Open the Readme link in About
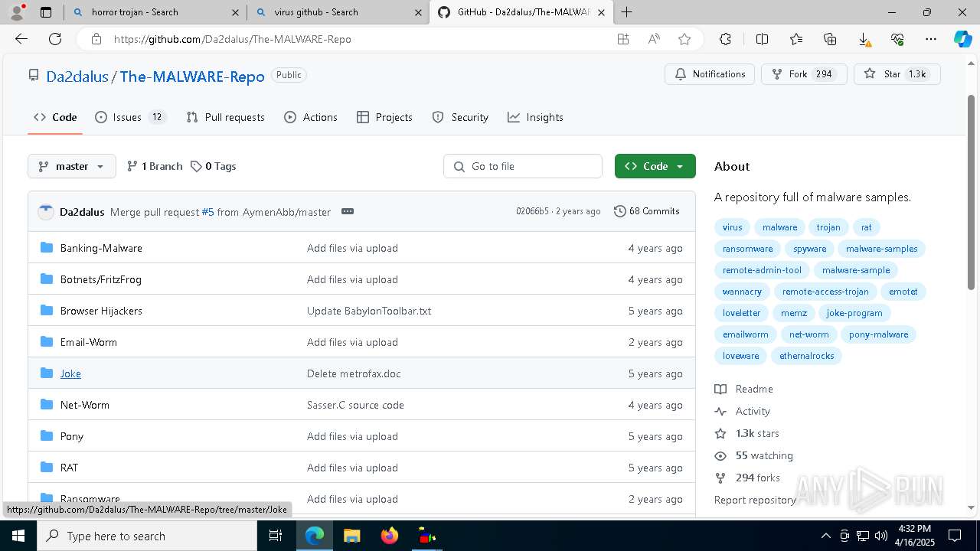The height and width of the screenshot is (551, 980). (744, 389)
